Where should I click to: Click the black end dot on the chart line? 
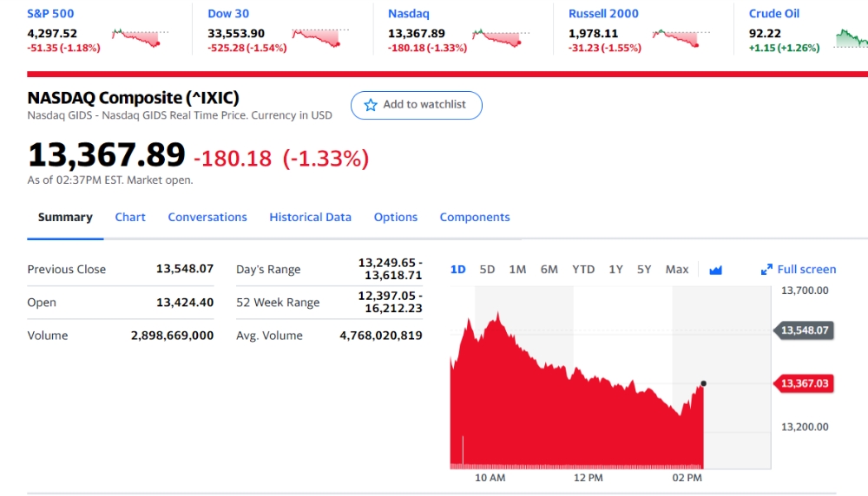pyautogui.click(x=704, y=383)
